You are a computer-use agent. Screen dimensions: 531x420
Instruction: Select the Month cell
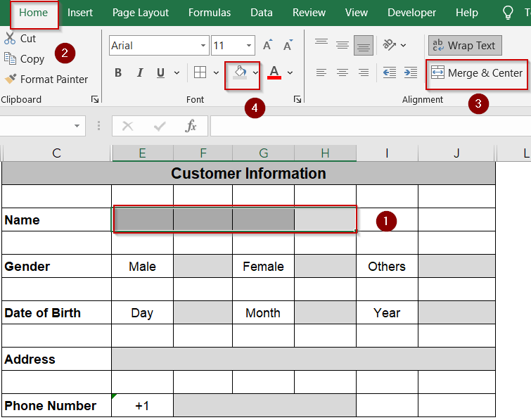pyautogui.click(x=263, y=312)
